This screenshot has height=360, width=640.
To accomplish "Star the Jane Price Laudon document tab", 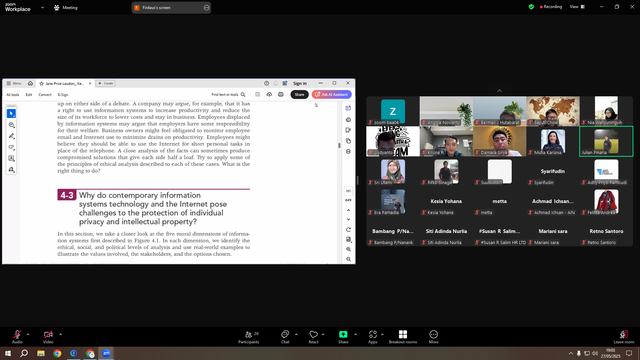I will [41, 83].
